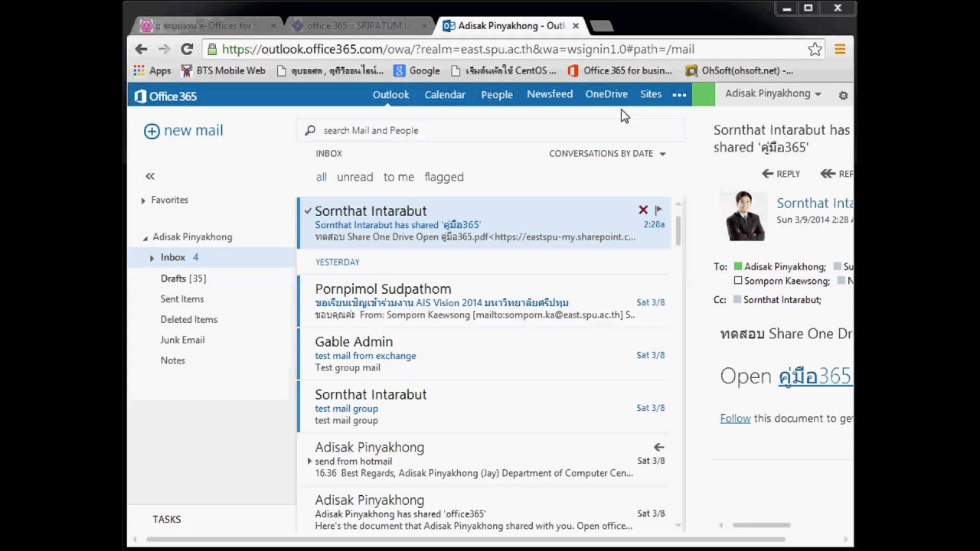The height and width of the screenshot is (551, 980).
Task: Click the Reply All arrows in reading pane
Action: [x=828, y=174]
